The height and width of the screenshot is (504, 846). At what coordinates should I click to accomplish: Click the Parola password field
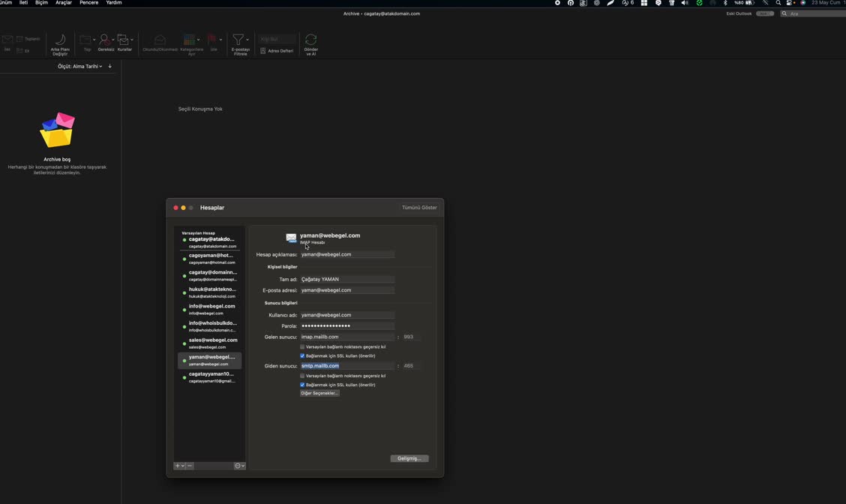[x=347, y=325]
